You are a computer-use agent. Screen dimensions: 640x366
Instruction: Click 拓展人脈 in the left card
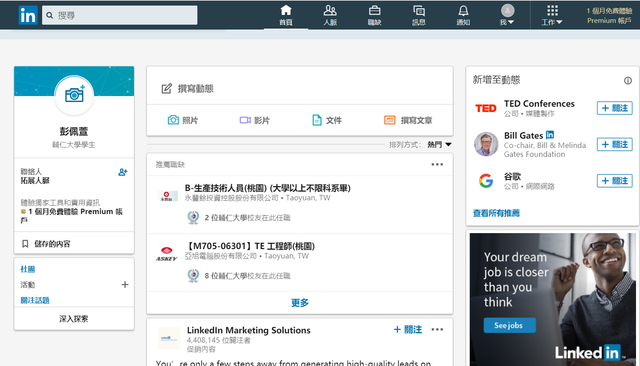click(x=35, y=180)
